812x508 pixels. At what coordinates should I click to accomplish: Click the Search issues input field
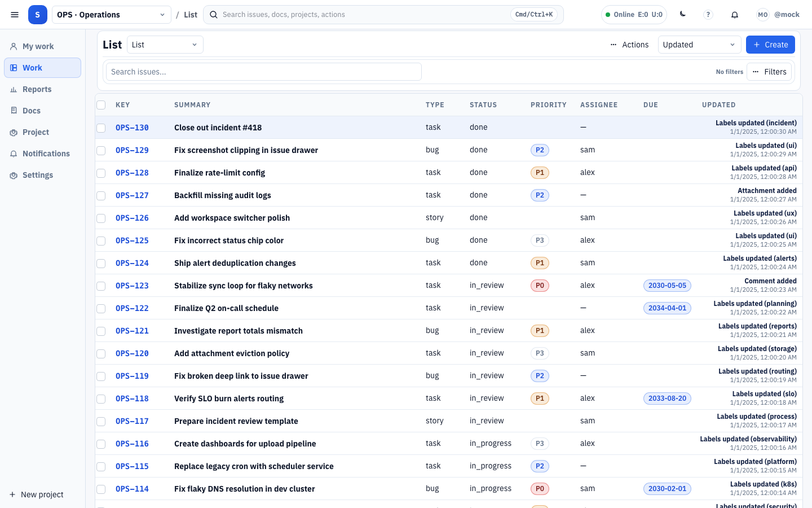263,72
